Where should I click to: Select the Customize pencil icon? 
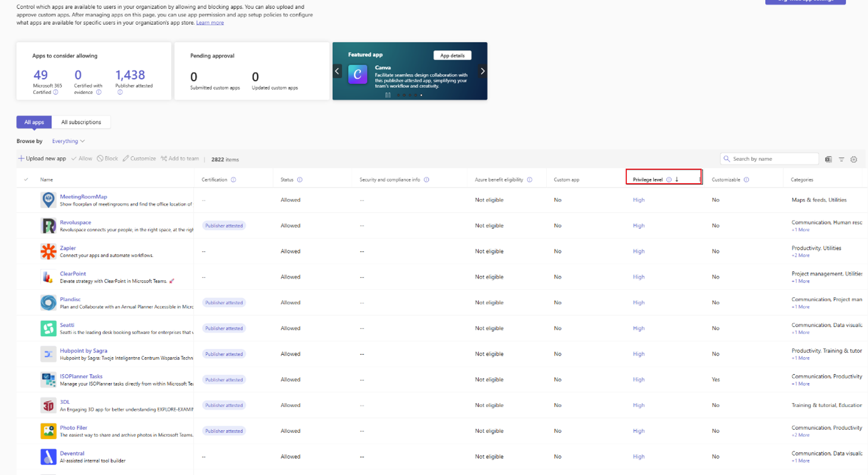126,159
